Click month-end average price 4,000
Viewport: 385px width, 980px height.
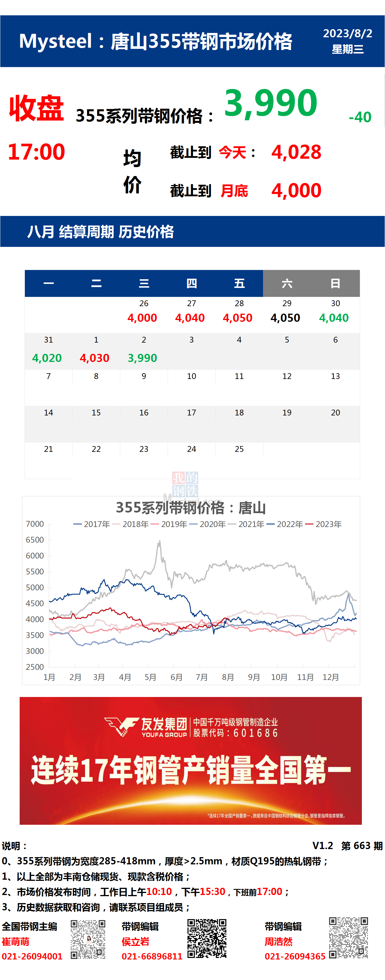[x=296, y=191]
